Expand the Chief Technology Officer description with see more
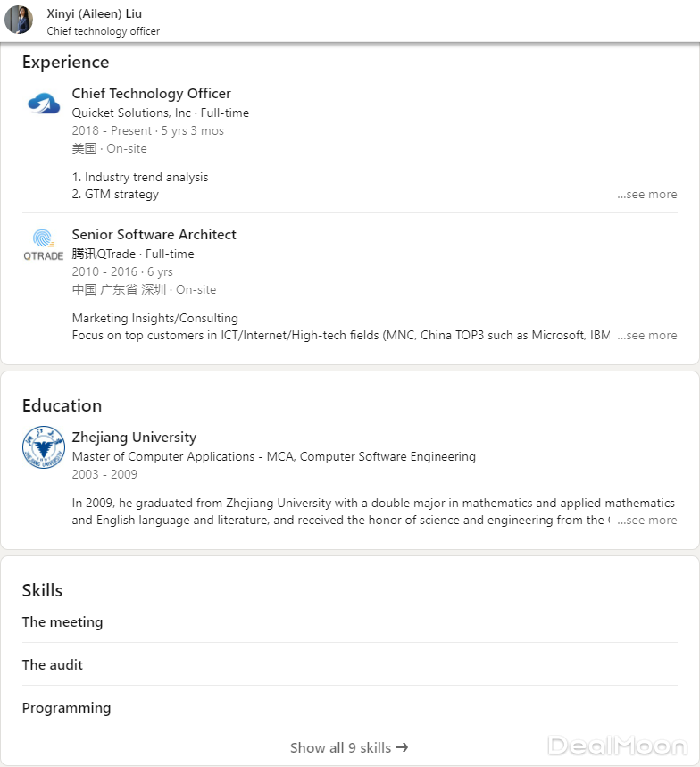Viewport: 700px width, 767px height. coord(650,194)
